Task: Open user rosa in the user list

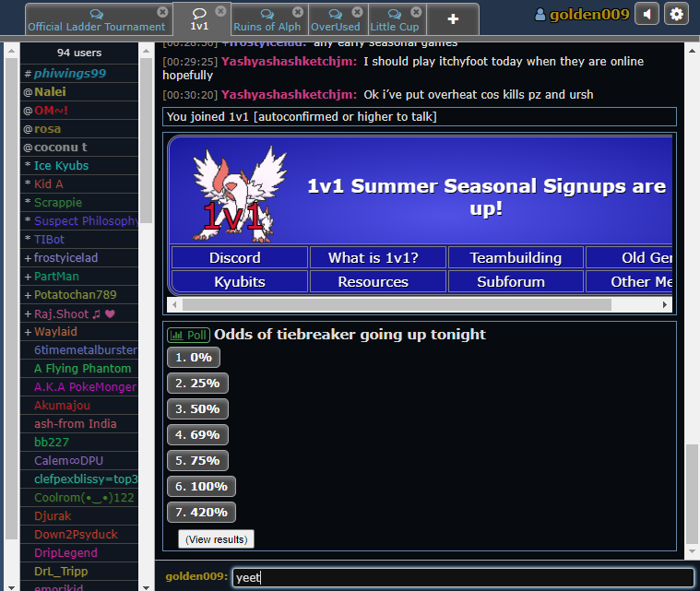Action: pos(79,128)
